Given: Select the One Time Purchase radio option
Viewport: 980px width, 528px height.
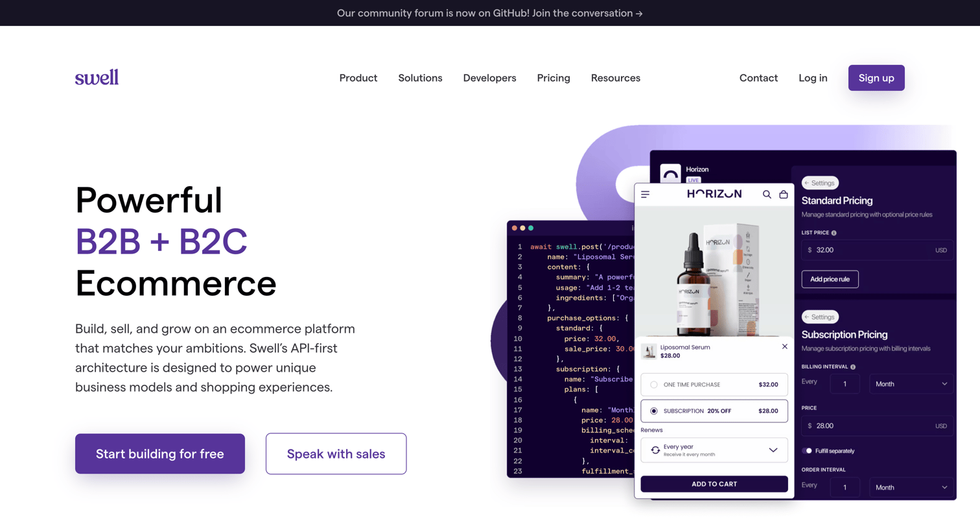Looking at the screenshot, I should (x=654, y=385).
